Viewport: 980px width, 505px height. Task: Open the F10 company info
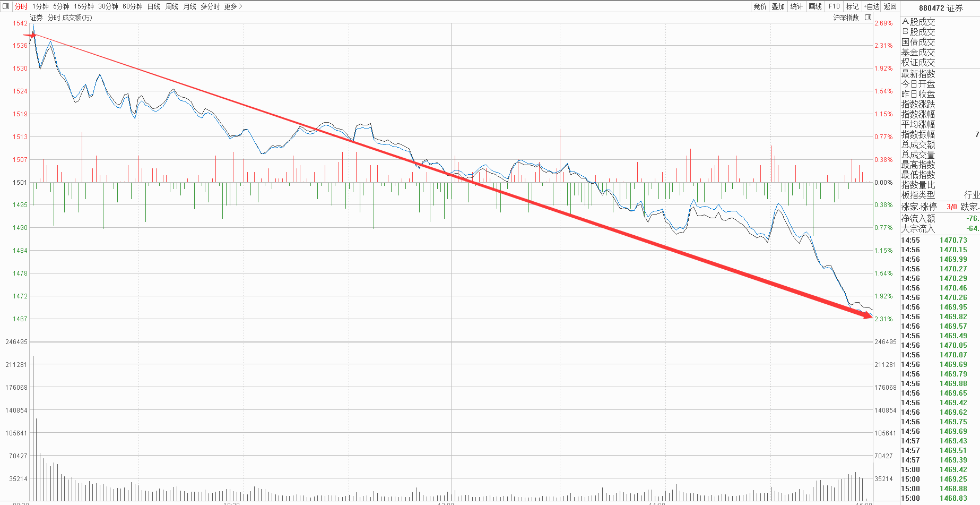click(x=834, y=6)
